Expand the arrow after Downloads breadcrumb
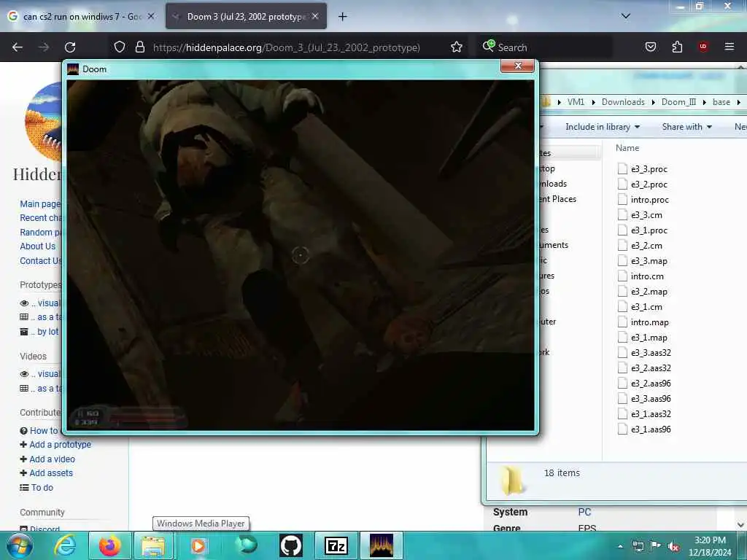The image size is (747, 560). pos(653,102)
